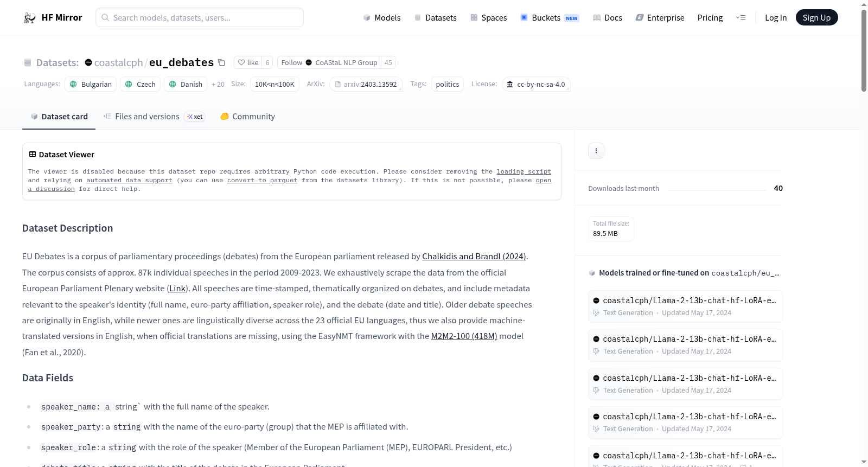Click the heart like icon

tap(241, 62)
